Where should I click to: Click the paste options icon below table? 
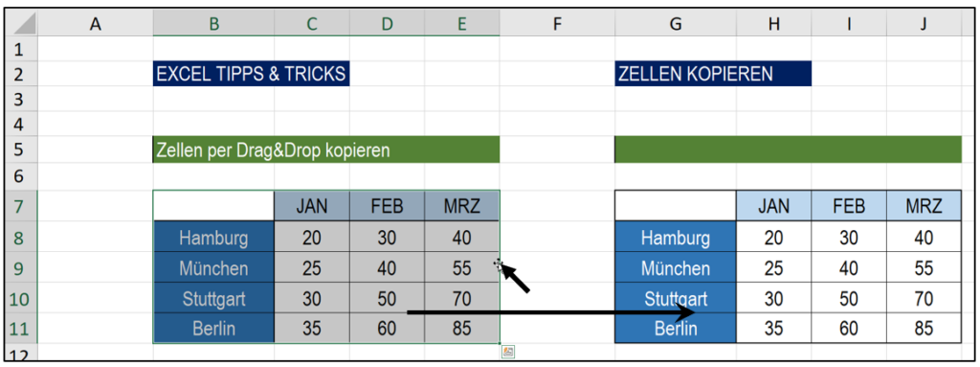pos(508,352)
